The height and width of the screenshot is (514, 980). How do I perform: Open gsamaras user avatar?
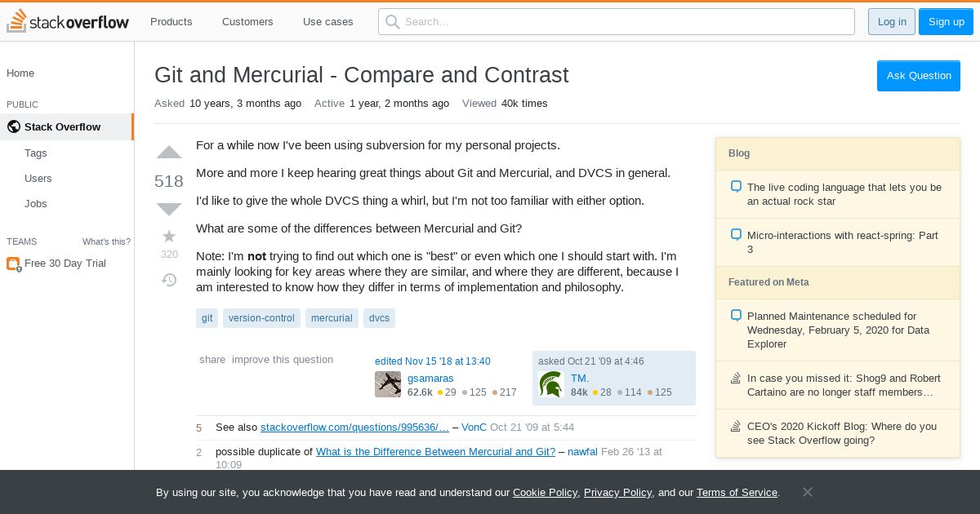click(388, 384)
